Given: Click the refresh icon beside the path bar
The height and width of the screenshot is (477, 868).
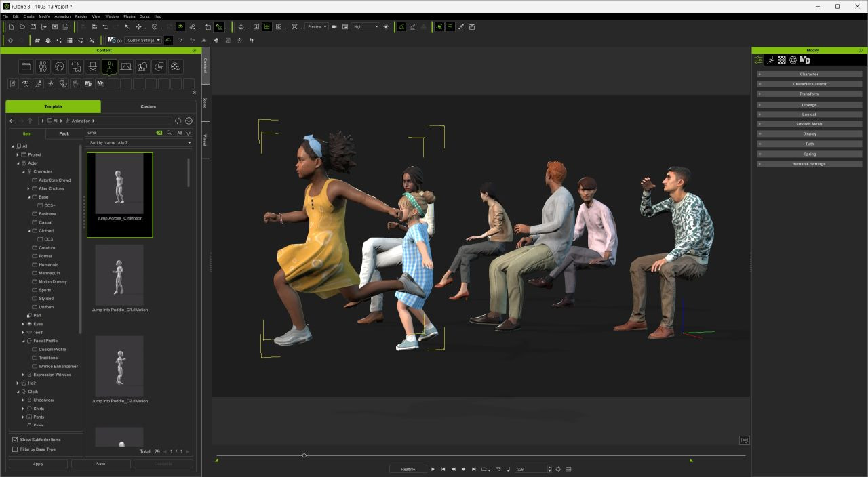Looking at the screenshot, I should [178, 121].
